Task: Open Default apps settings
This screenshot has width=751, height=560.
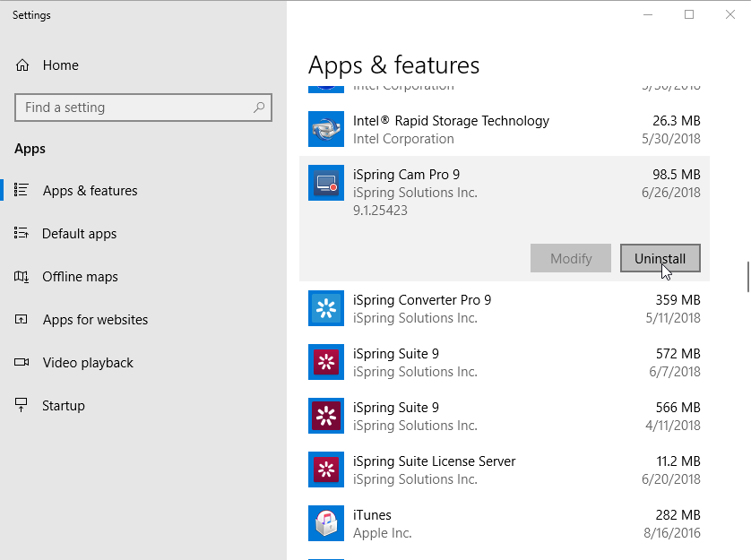Action: point(79,234)
